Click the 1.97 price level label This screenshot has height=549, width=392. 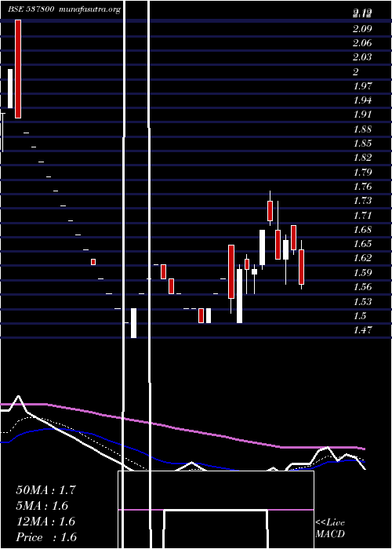(x=362, y=85)
